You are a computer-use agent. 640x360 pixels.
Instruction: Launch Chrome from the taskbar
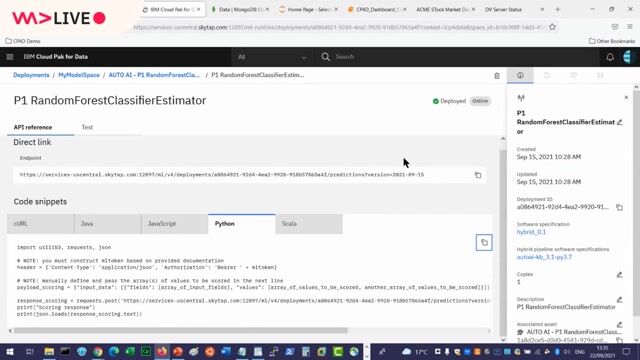pos(98,351)
